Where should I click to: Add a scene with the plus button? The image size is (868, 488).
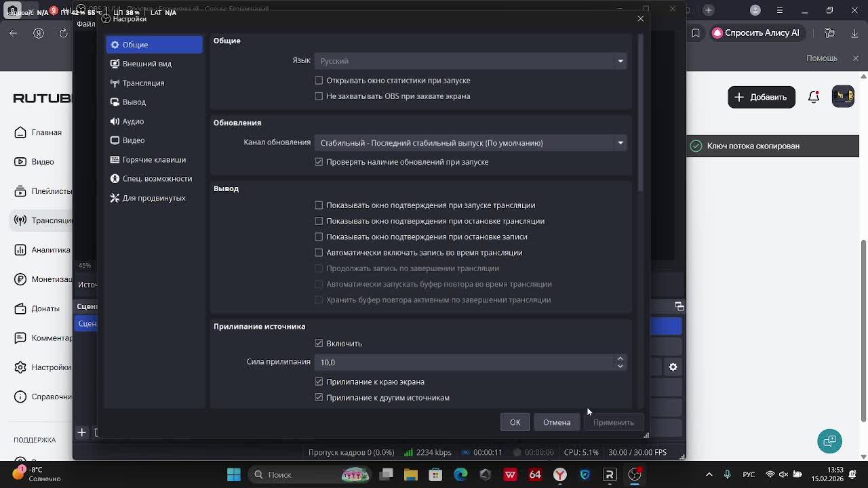tap(81, 432)
